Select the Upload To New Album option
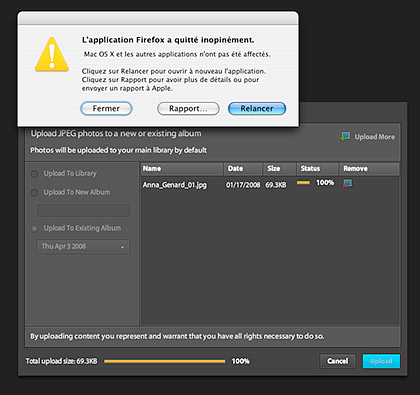The width and height of the screenshot is (420, 395). (x=34, y=193)
